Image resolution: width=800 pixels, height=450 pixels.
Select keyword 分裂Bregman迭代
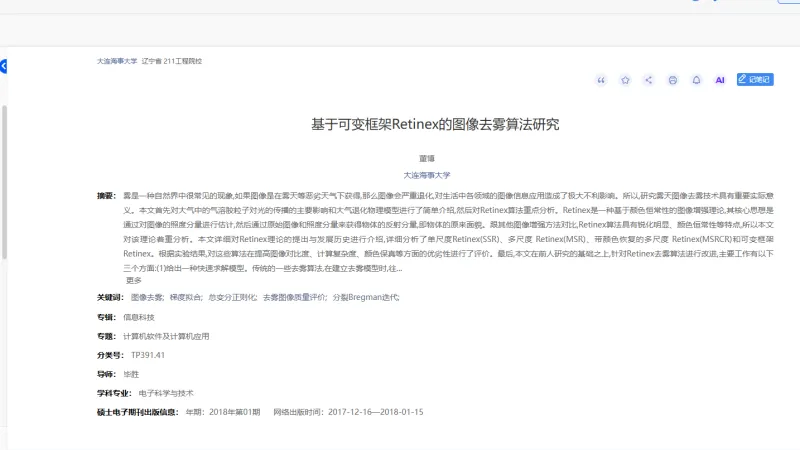365,298
